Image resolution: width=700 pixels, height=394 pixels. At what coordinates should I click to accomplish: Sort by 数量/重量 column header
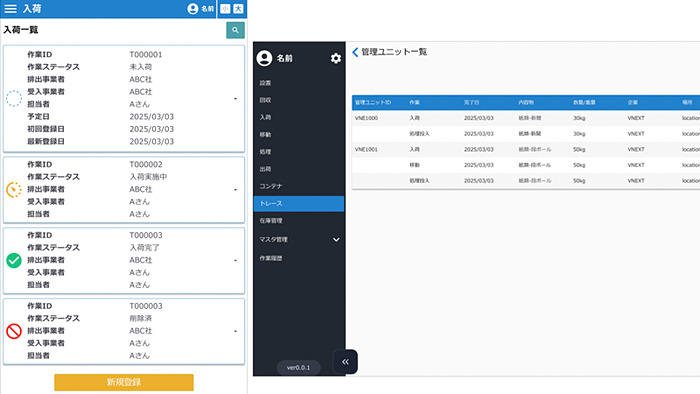click(584, 103)
